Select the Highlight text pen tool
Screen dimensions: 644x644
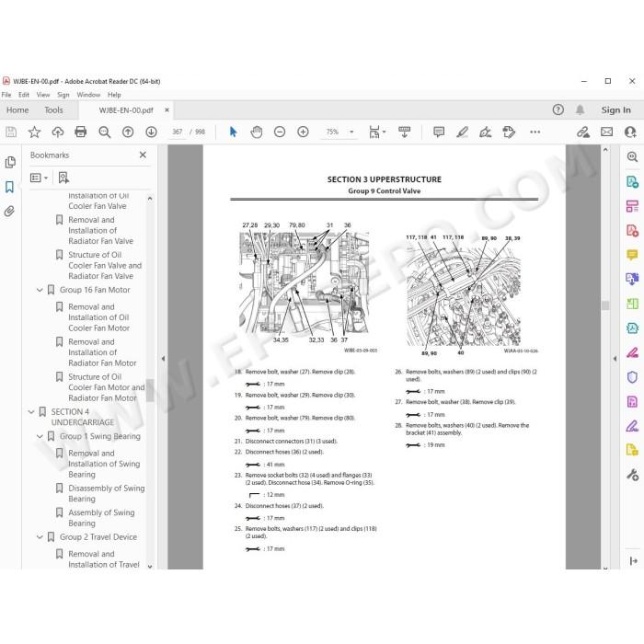coord(462,132)
